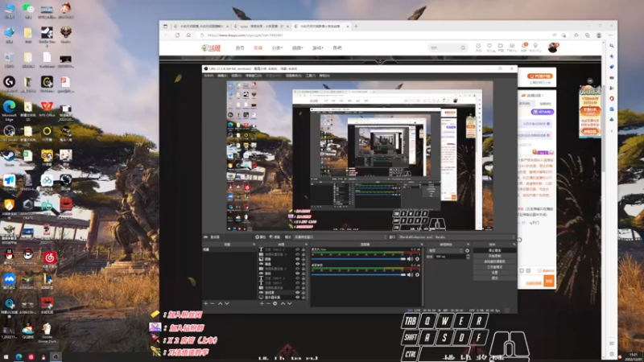Open Steam desktop icon
This screenshot has height=362, width=644.
[9, 158]
